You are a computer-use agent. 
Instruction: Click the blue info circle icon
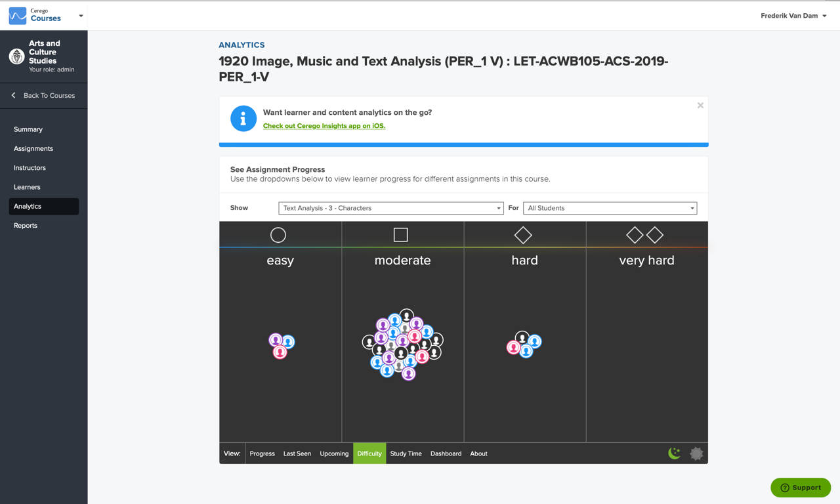click(243, 119)
